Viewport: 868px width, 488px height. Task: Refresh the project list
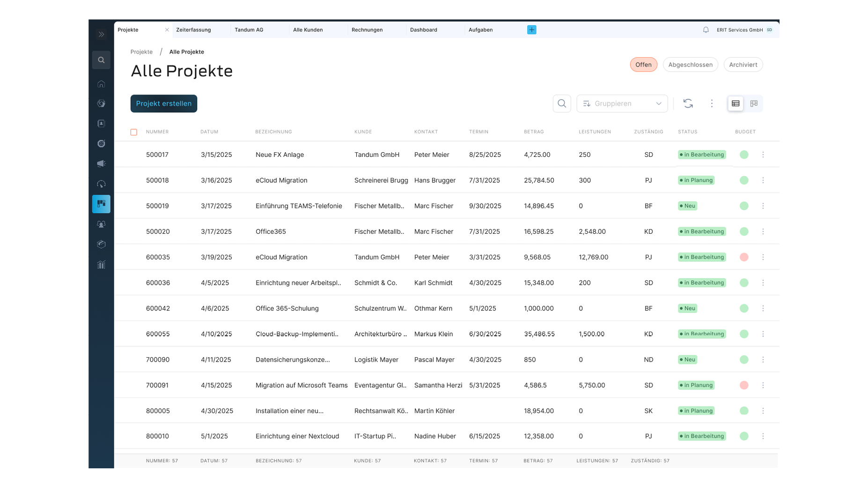pos(688,104)
